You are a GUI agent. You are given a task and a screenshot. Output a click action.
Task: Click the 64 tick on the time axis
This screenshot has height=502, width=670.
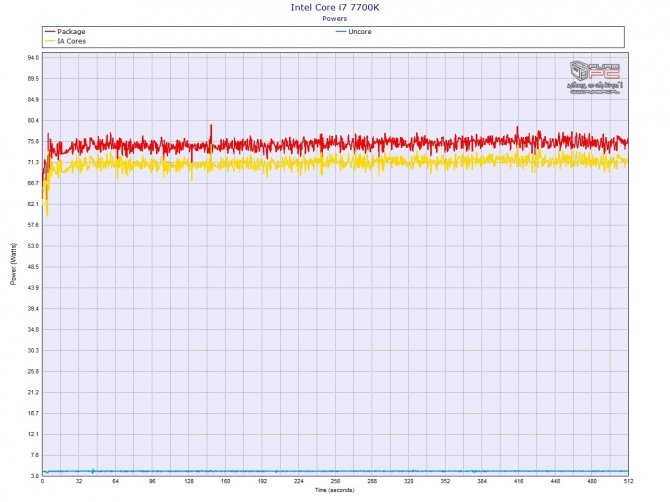tap(115, 481)
